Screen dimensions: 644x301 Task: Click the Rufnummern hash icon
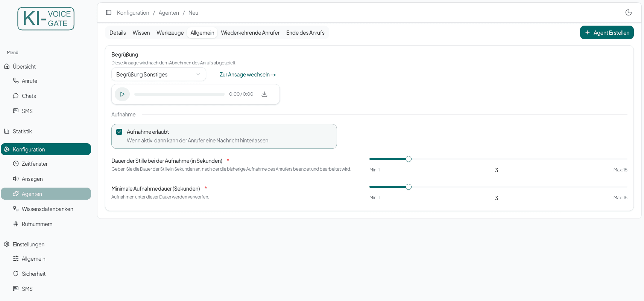point(16,224)
